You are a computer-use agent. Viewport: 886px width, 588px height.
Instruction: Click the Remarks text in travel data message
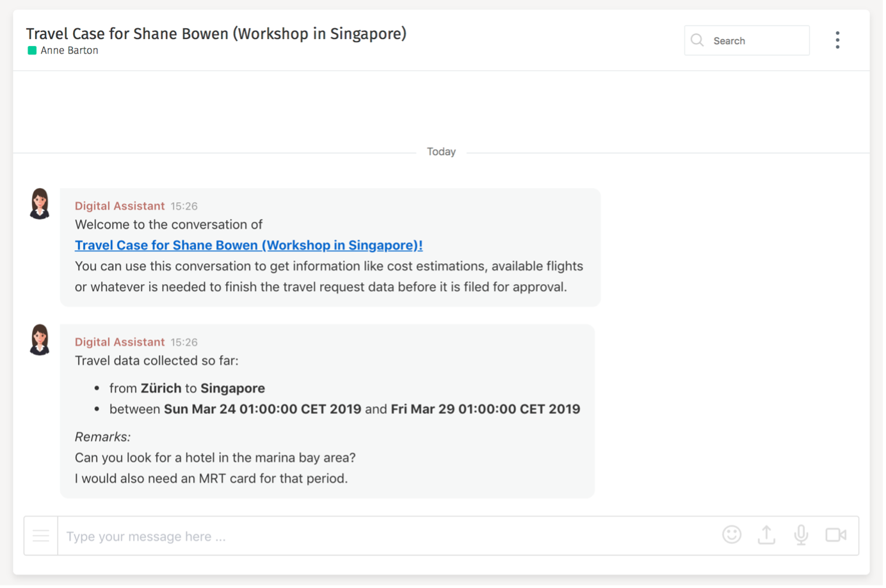pyautogui.click(x=102, y=437)
